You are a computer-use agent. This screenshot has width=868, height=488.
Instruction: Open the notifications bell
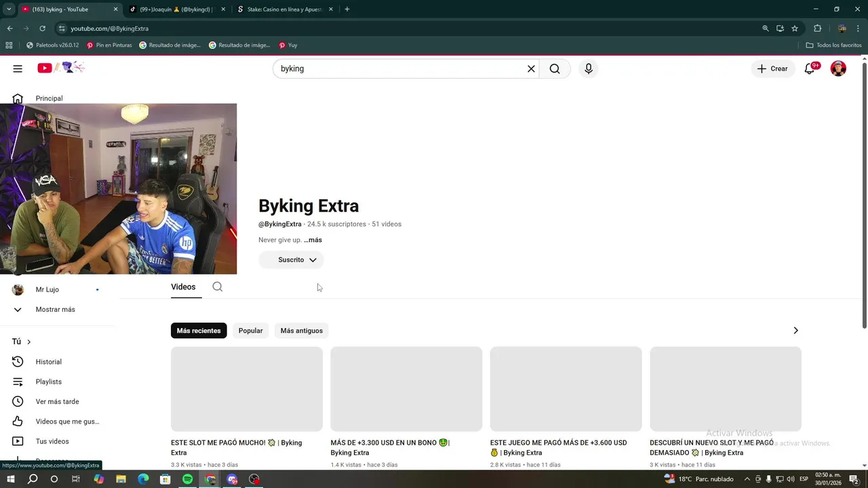[x=810, y=68]
